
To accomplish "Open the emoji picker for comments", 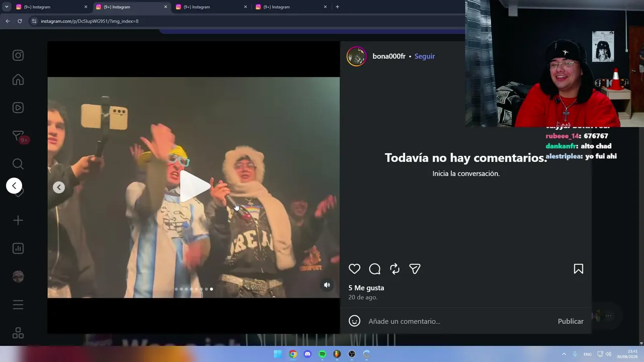I will pyautogui.click(x=354, y=321).
